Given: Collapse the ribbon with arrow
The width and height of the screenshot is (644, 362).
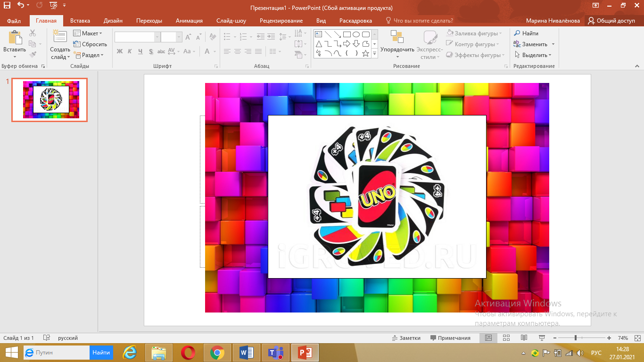Looking at the screenshot, I should [x=637, y=66].
